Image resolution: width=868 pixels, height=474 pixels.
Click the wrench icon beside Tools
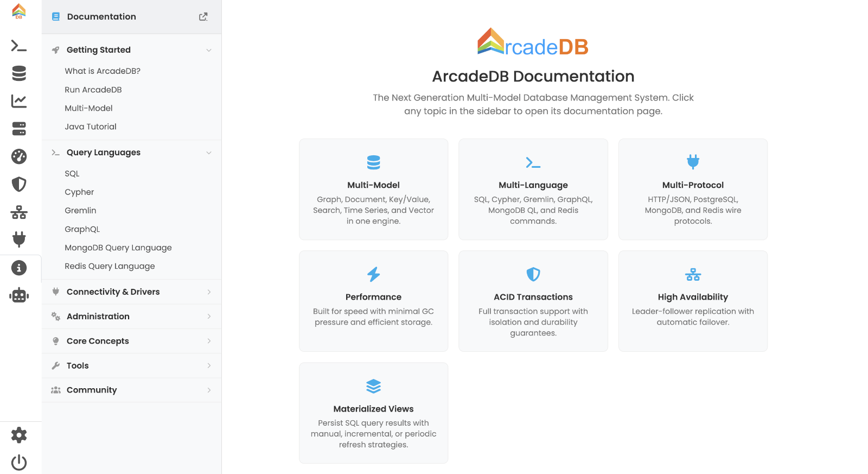pyautogui.click(x=55, y=366)
